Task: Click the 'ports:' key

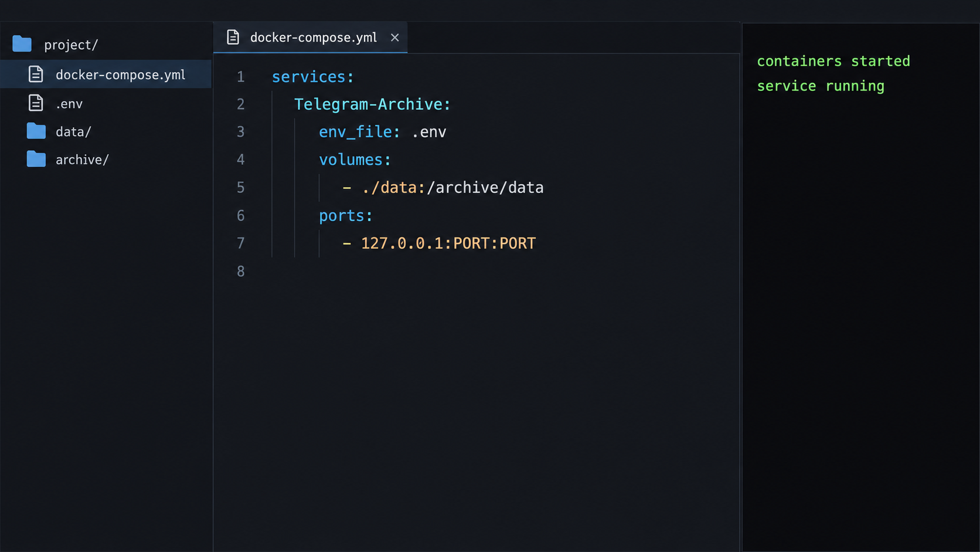Action: (345, 216)
